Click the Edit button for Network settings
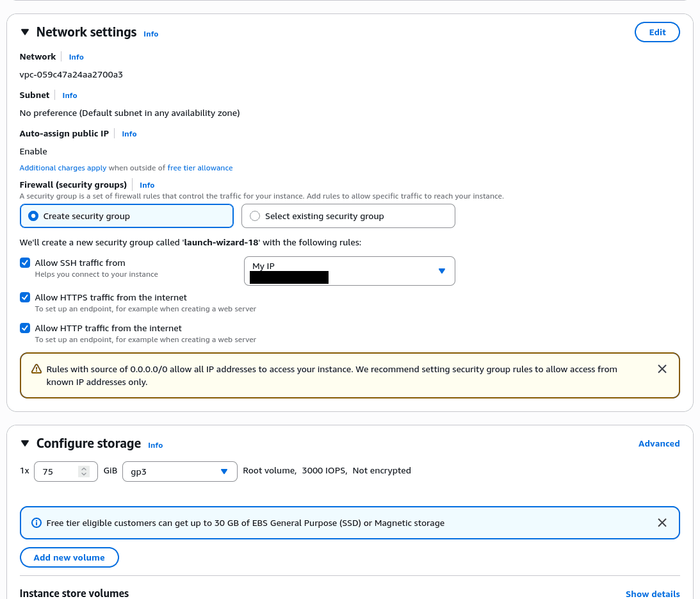 tap(657, 31)
